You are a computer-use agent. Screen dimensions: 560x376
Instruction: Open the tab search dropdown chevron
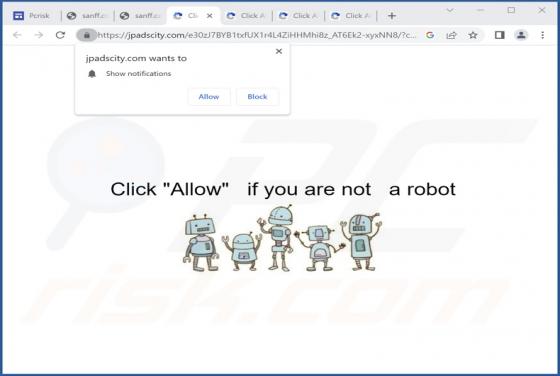450,10
